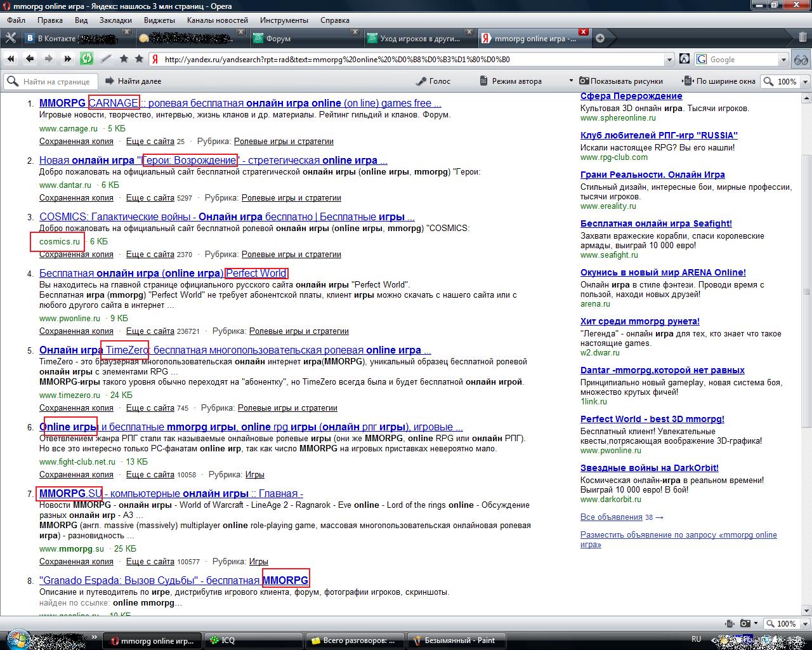Click the new tab plus icon
The image size is (812, 650).
600,38
